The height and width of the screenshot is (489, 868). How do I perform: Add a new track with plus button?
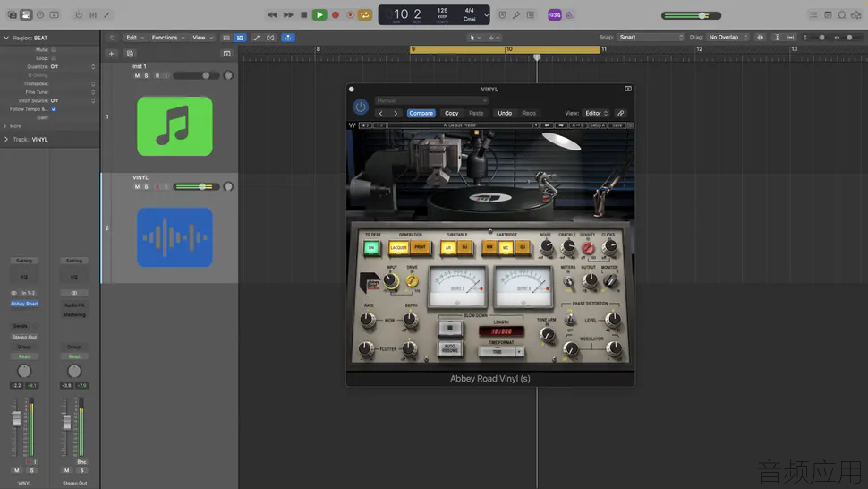[x=111, y=54]
